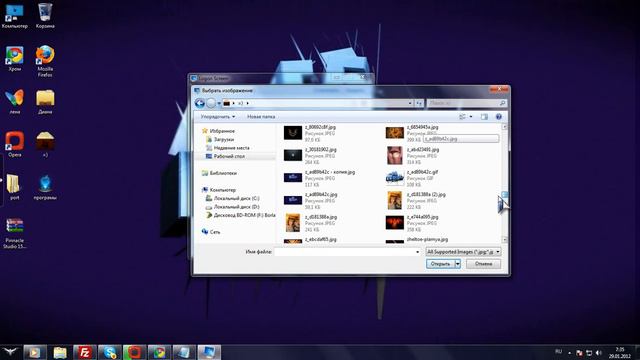Open the All Supported Images filter dropdown
The image size is (640, 360).
tap(463, 252)
